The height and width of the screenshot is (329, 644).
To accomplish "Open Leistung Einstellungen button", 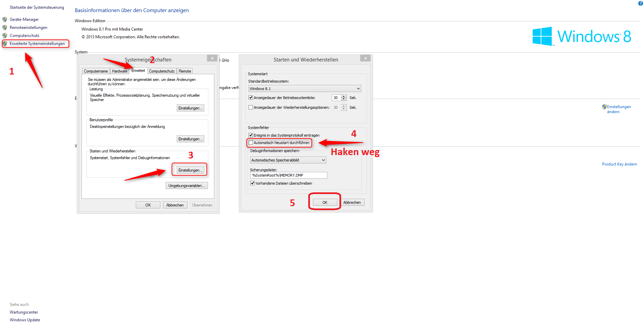I will click(191, 108).
